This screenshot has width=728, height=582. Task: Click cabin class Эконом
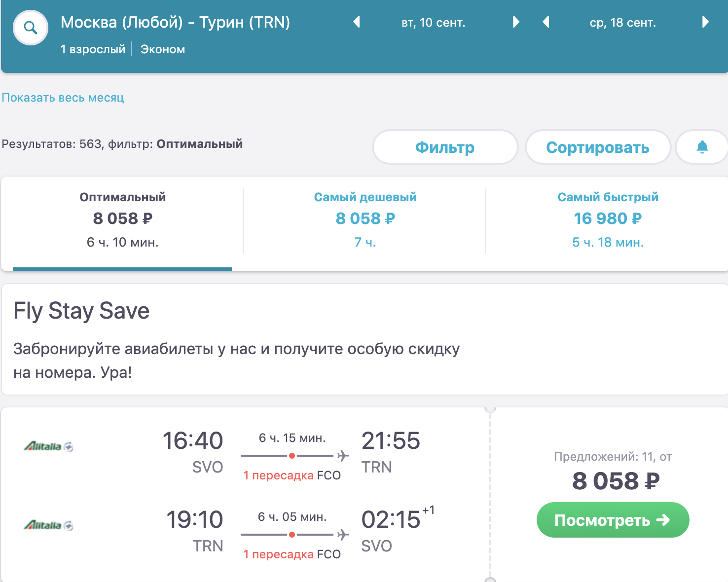click(x=163, y=49)
